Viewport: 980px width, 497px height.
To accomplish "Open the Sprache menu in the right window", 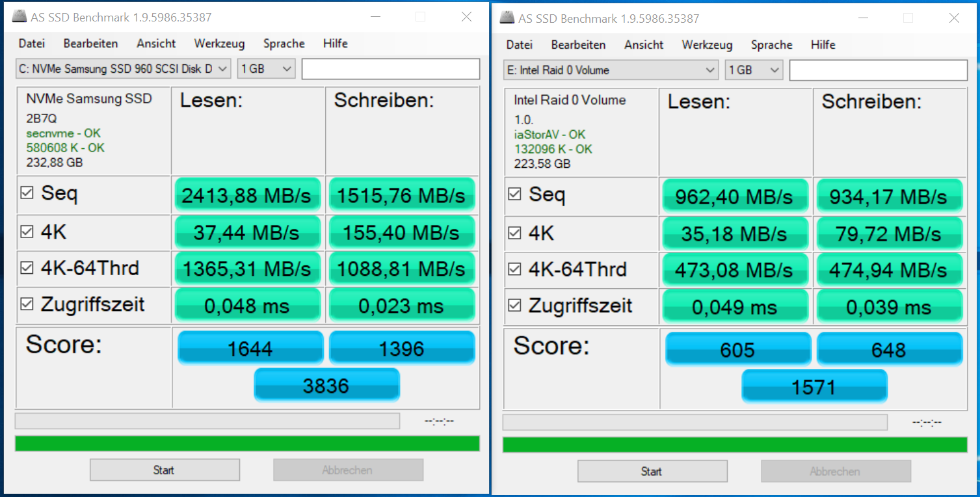I will point(771,45).
